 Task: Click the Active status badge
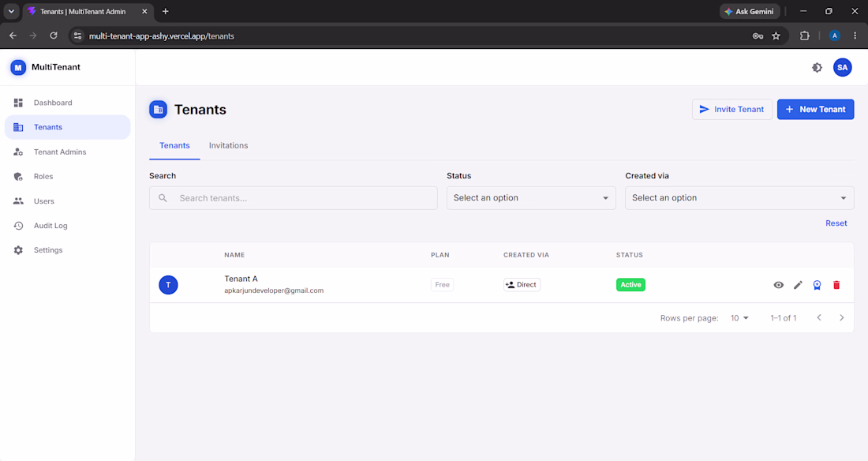630,285
